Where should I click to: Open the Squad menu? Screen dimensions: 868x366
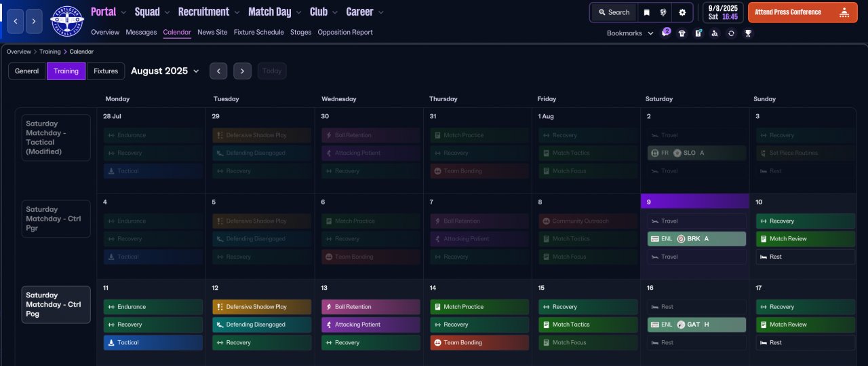click(x=152, y=12)
